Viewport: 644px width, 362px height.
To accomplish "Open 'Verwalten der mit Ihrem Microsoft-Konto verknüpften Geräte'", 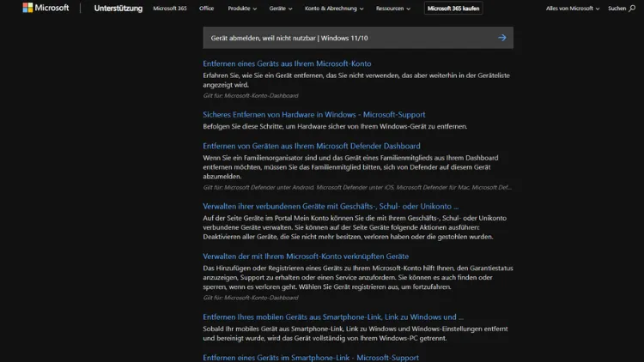I will click(306, 256).
